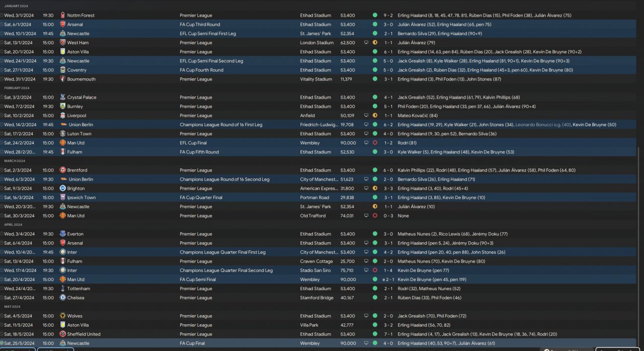Click the Brighton club badge

pyautogui.click(x=62, y=188)
